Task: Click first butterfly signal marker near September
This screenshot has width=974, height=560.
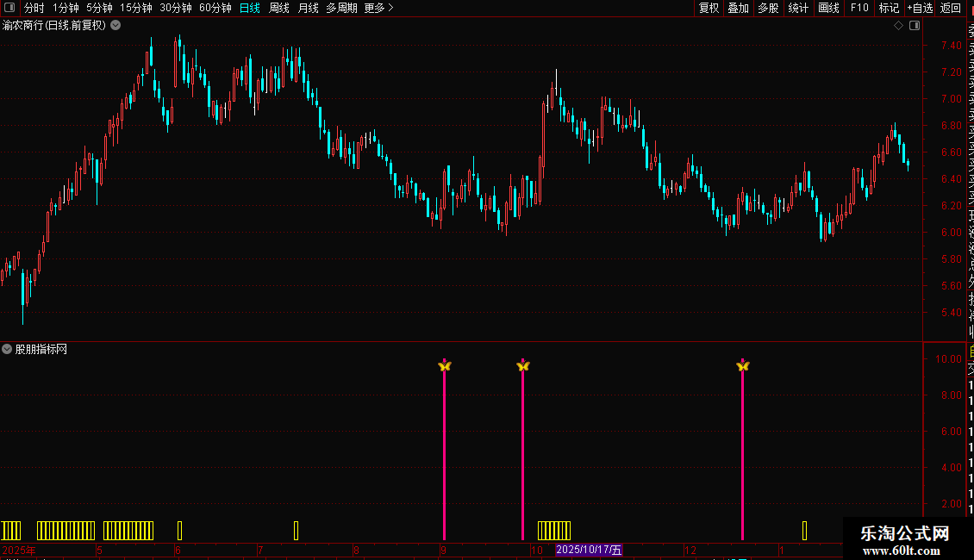Action: point(444,365)
